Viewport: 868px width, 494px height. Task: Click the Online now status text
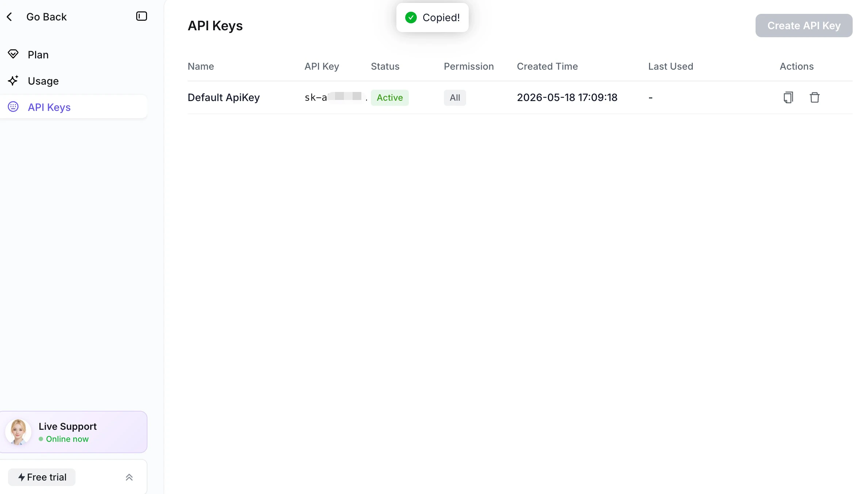[67, 439]
